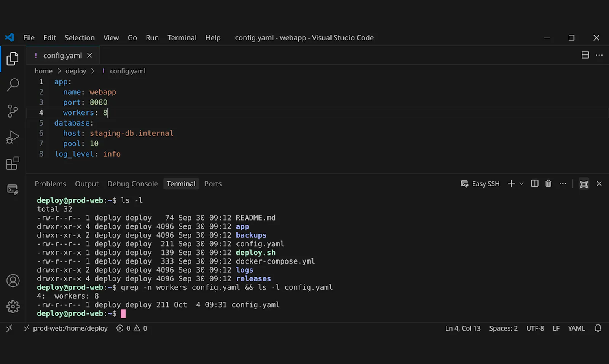Screen dimensions: 609x364
Task: Select the Terminal panel tab
Action: [x=181, y=184]
